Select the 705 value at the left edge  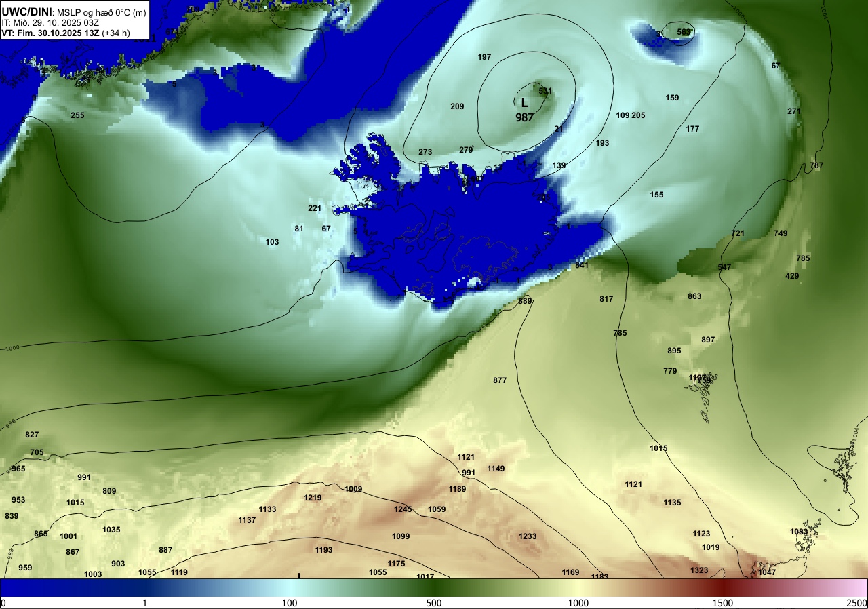click(x=37, y=452)
